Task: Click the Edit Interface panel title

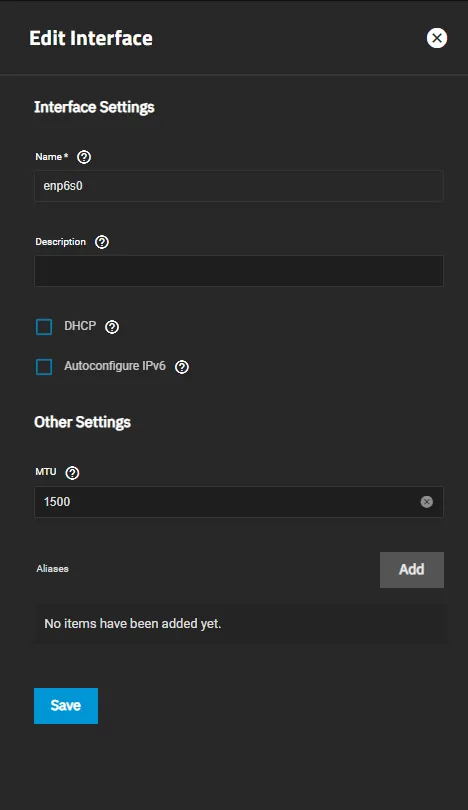Action: (91, 38)
